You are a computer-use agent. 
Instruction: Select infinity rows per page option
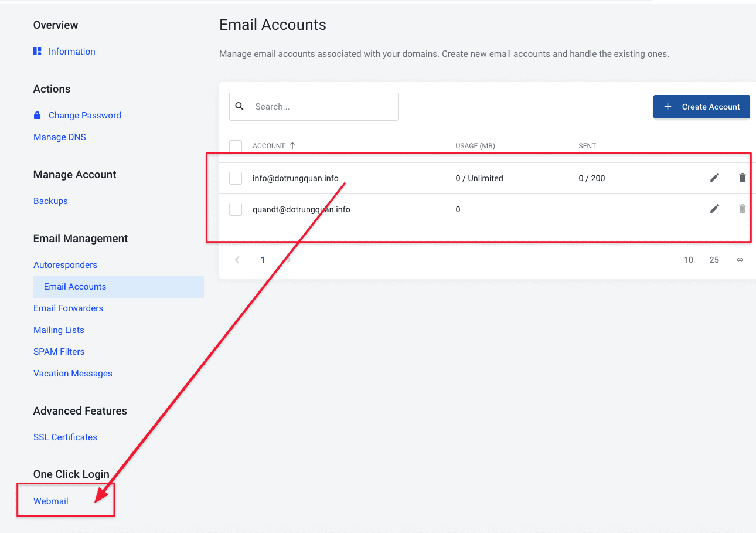click(740, 260)
